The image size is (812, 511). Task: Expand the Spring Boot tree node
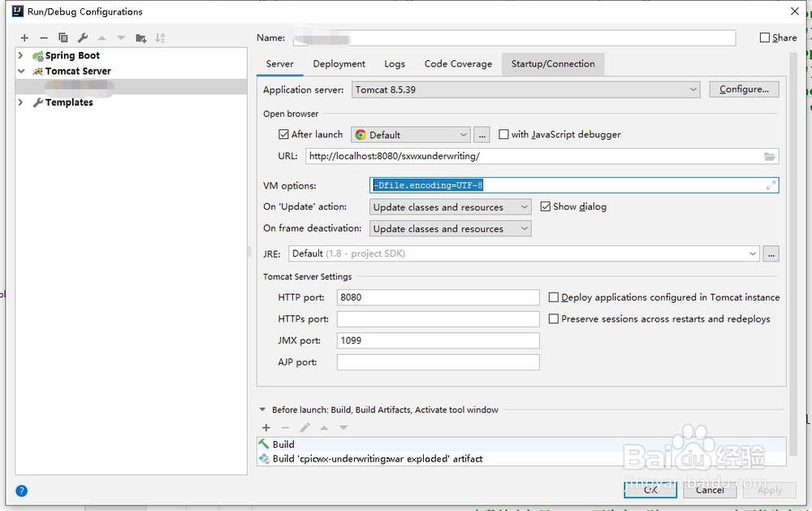coord(21,55)
